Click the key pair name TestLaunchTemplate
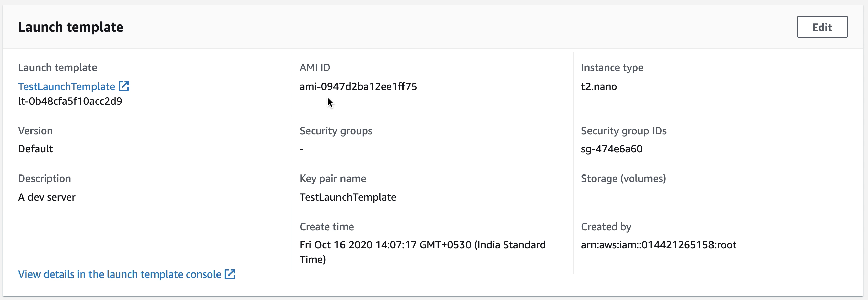 348,197
